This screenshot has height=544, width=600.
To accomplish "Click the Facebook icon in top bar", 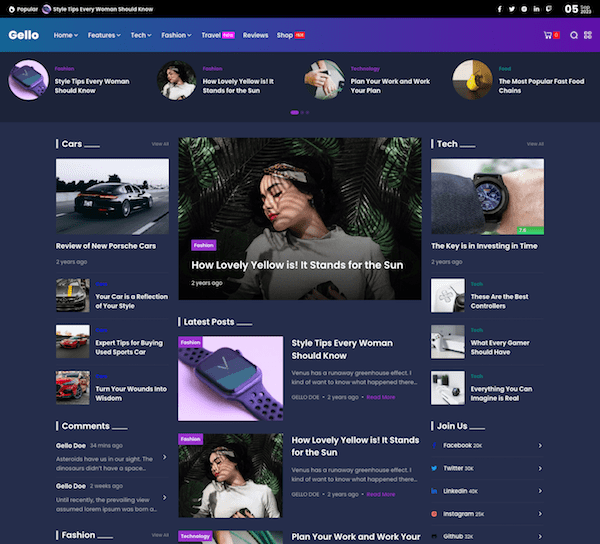I will [500, 9].
